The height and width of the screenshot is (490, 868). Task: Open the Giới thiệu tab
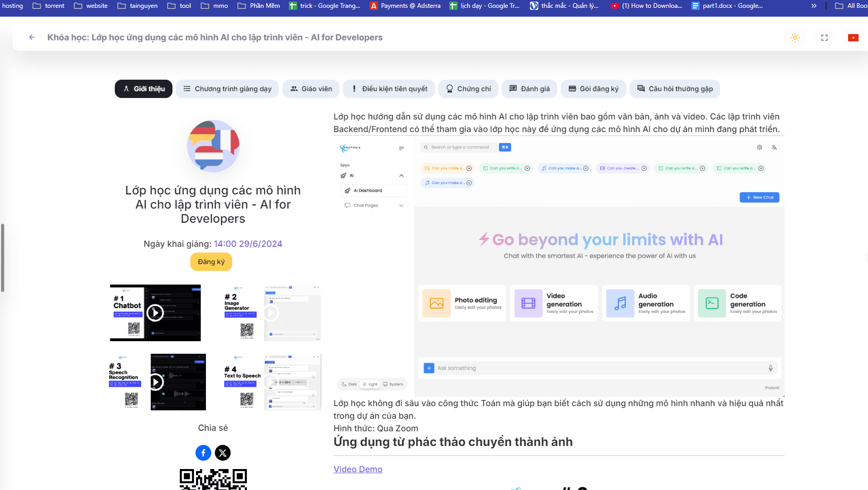pos(144,89)
